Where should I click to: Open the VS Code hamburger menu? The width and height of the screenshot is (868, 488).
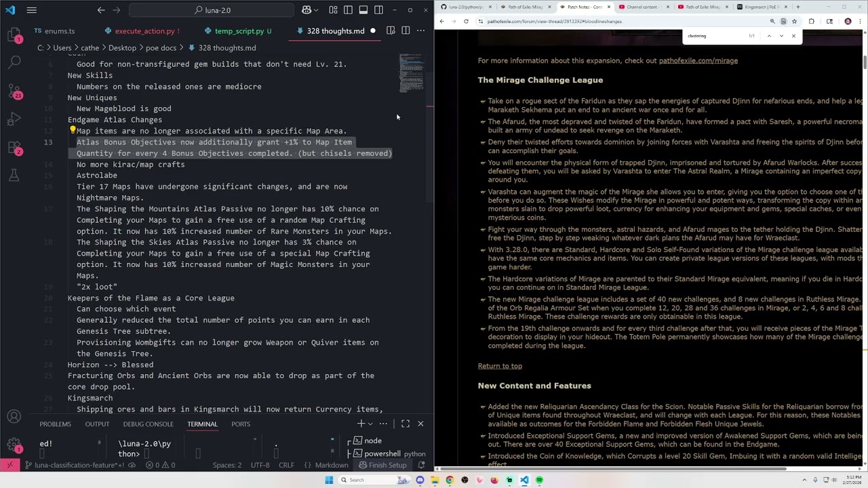32,10
